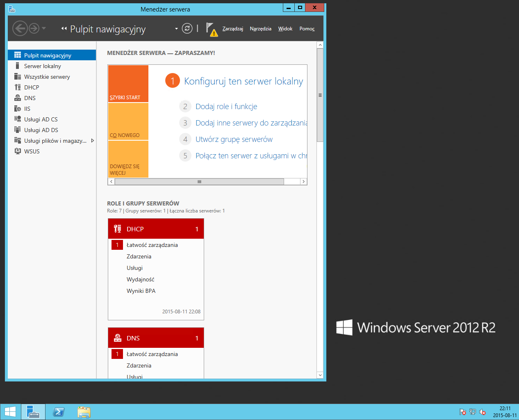Select the CO NOWEGO orange tile
519x420 pixels.
click(x=128, y=122)
